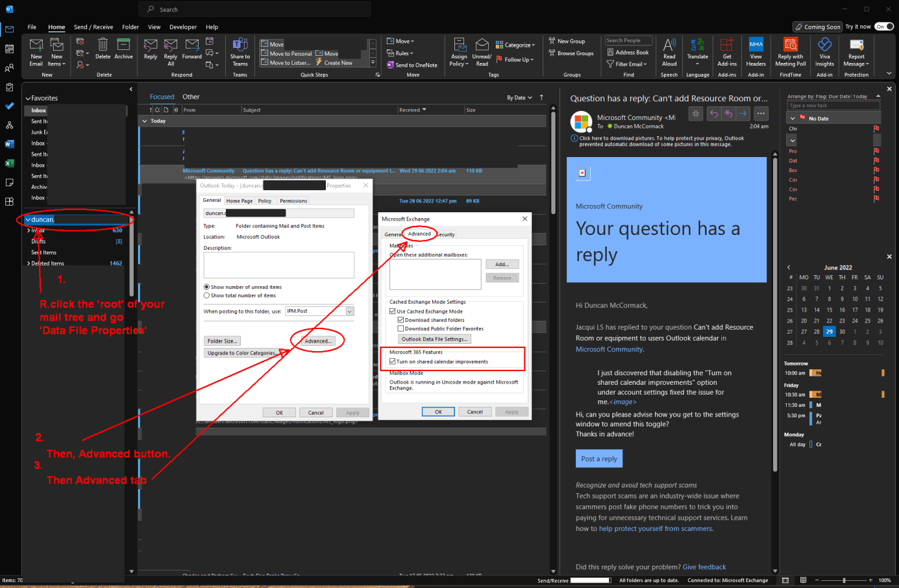Switch to the Home Page tab in Properties
This screenshot has width=899, height=588.
pos(240,201)
